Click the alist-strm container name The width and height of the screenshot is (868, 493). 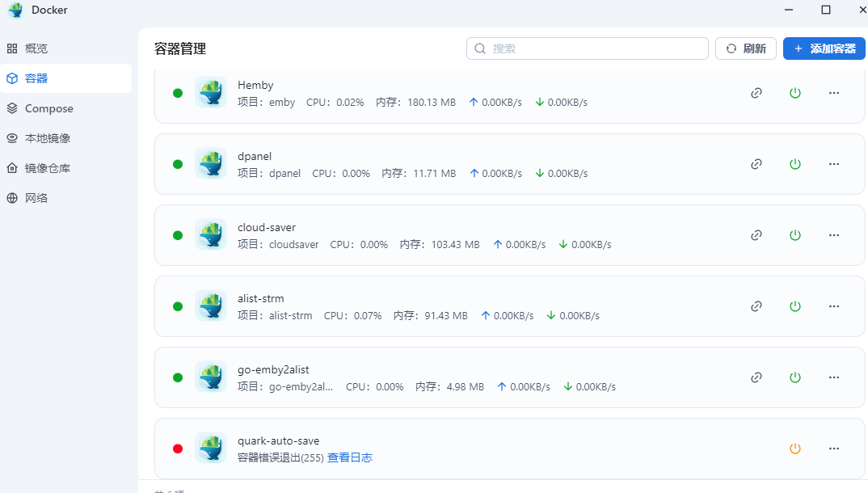[x=261, y=298]
